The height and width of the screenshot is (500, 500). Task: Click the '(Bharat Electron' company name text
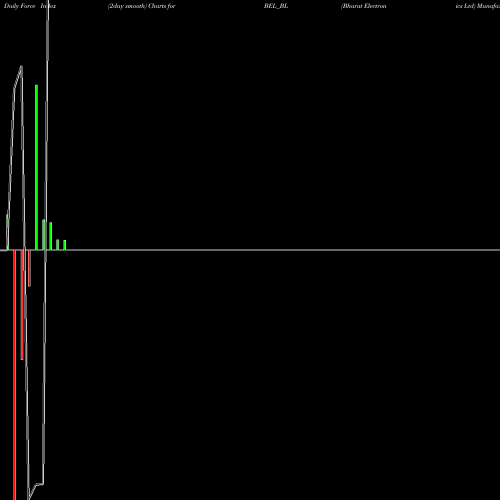(x=363, y=6)
